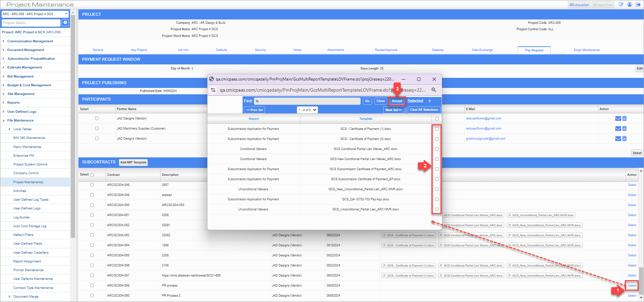
Task: Switch to the General tab
Action: (x=98, y=50)
